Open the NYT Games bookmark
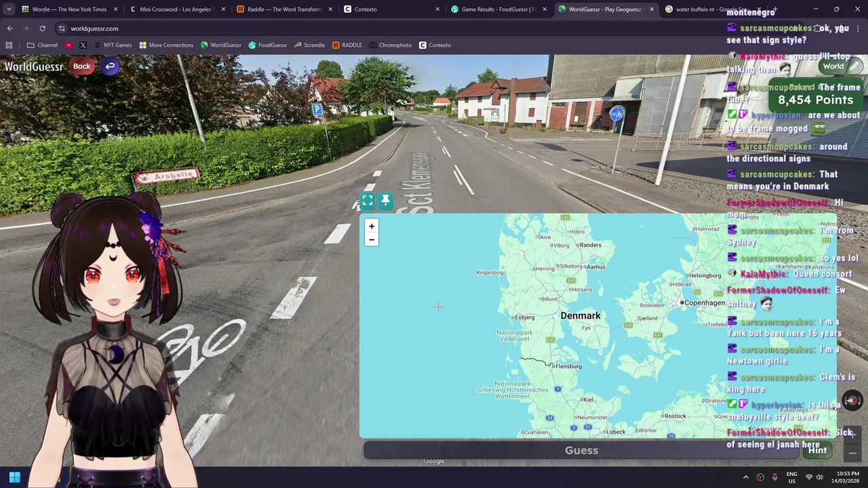Image resolution: width=868 pixels, height=488 pixels. tap(113, 45)
